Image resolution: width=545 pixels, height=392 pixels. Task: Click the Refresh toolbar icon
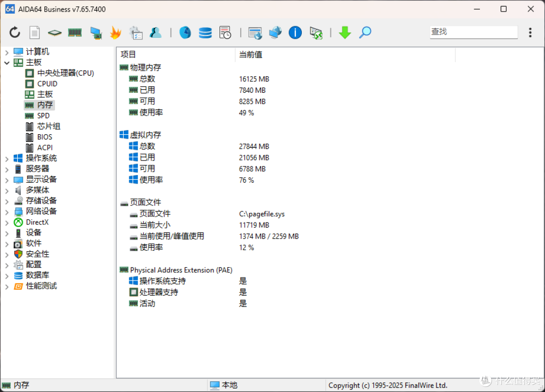(15, 32)
